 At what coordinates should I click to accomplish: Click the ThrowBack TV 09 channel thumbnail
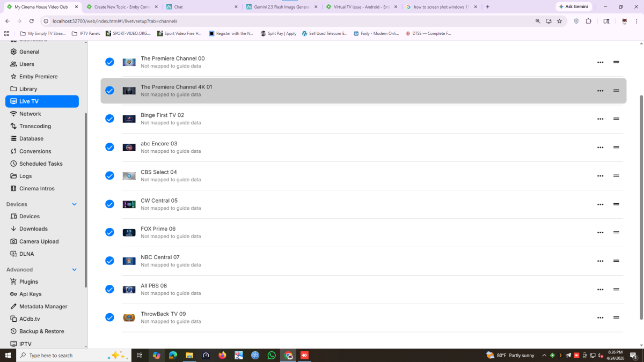pos(129,317)
